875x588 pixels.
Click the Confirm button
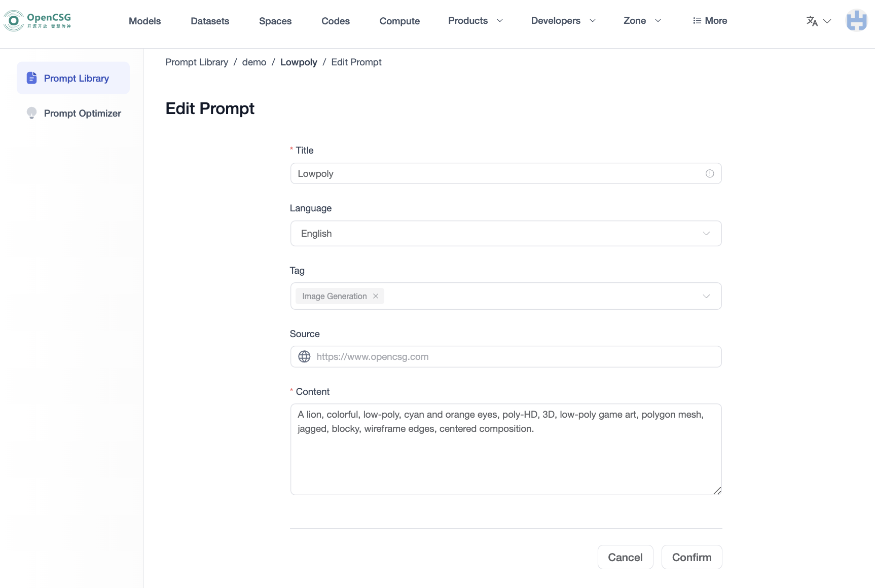point(691,557)
